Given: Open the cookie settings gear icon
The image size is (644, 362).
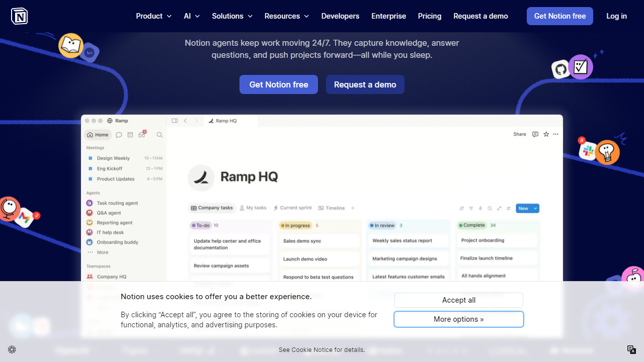Looking at the screenshot, I should pyautogui.click(x=12, y=349).
